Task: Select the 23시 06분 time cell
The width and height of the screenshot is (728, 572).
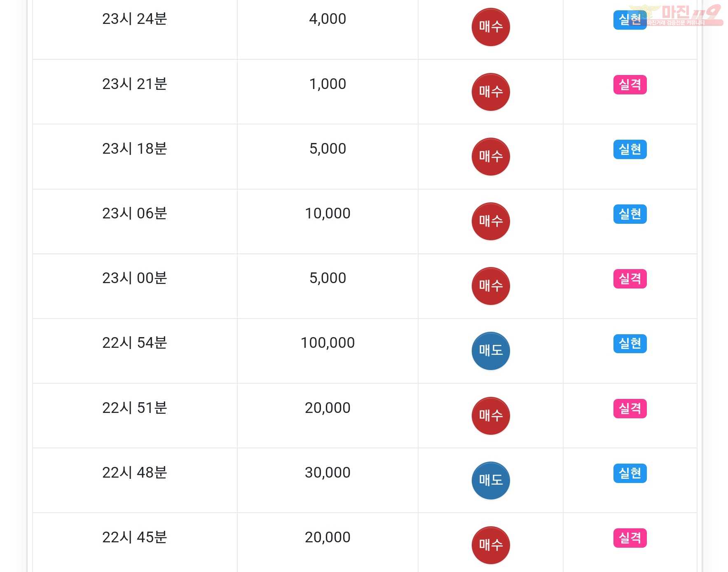Action: (x=135, y=221)
